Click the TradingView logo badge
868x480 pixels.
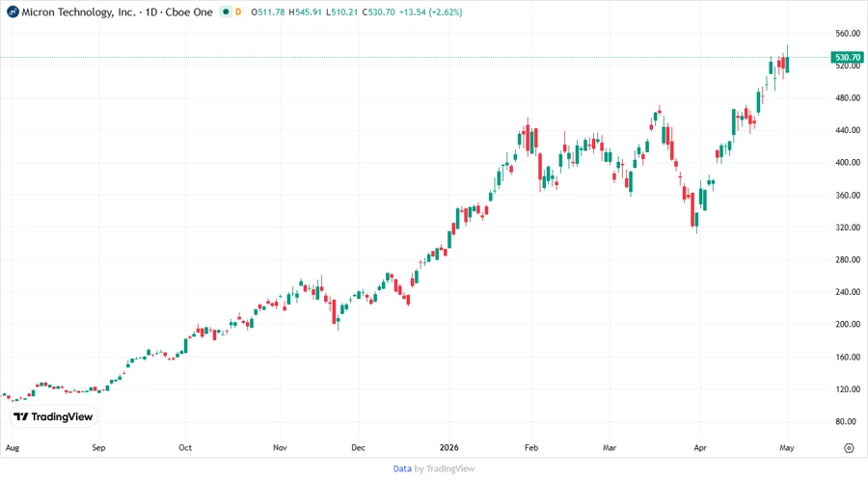53,416
